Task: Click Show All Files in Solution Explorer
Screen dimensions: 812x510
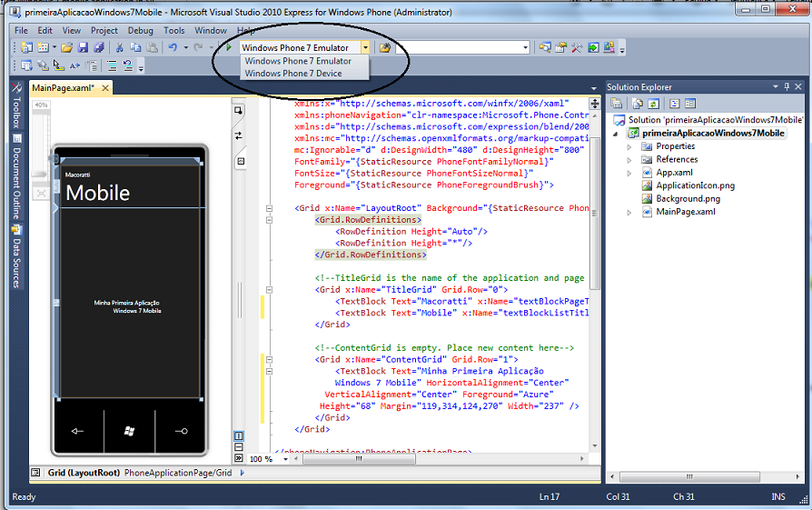Action: (x=638, y=104)
